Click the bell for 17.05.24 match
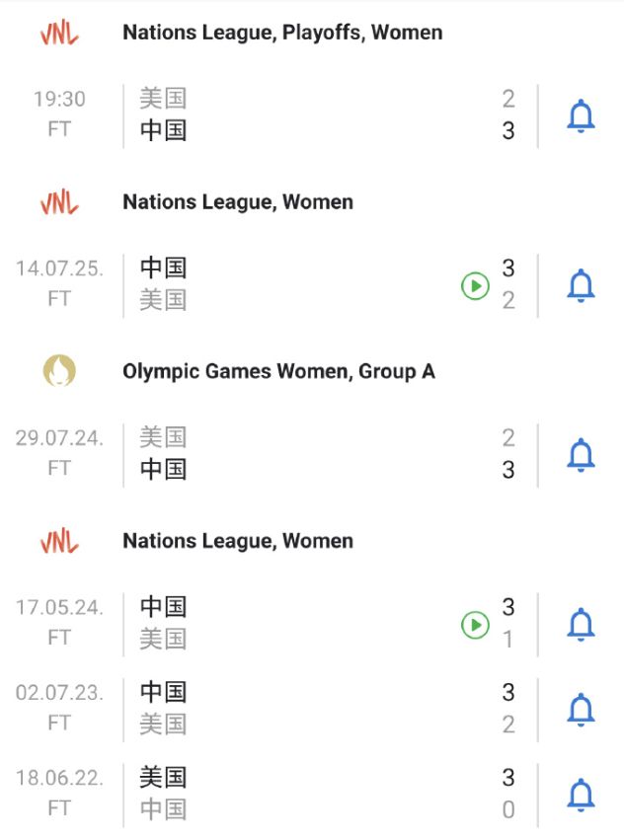Screen dimensions: 624x840 pos(581,624)
